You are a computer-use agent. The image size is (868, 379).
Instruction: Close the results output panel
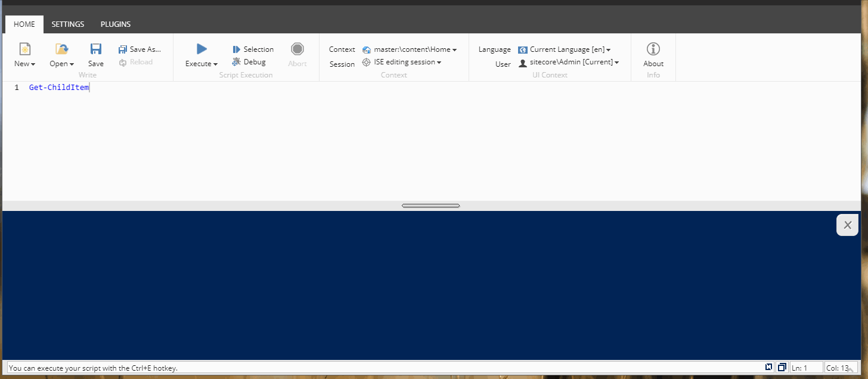coord(847,225)
